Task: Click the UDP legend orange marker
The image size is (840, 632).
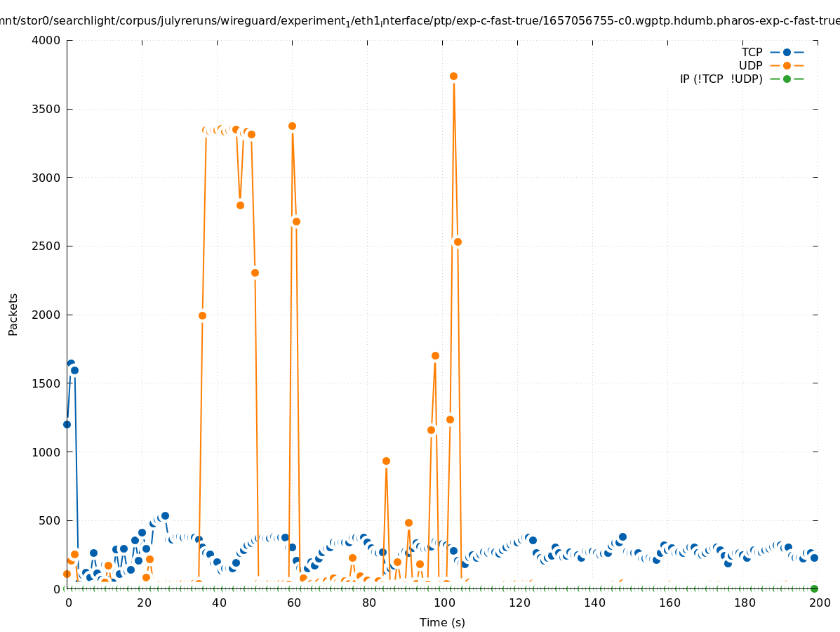Action: click(x=787, y=65)
